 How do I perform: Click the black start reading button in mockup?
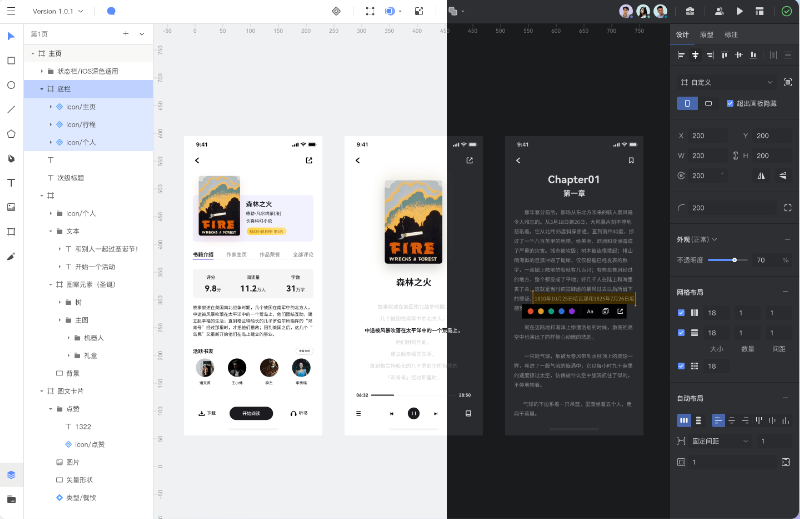click(x=251, y=413)
